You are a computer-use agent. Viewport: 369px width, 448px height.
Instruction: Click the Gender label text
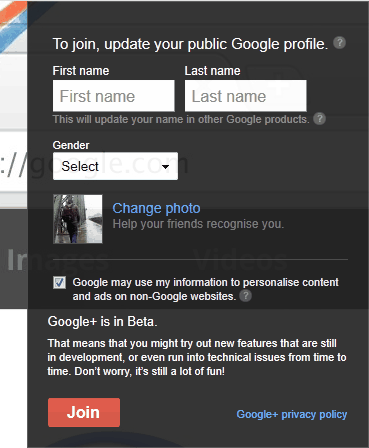(x=71, y=145)
